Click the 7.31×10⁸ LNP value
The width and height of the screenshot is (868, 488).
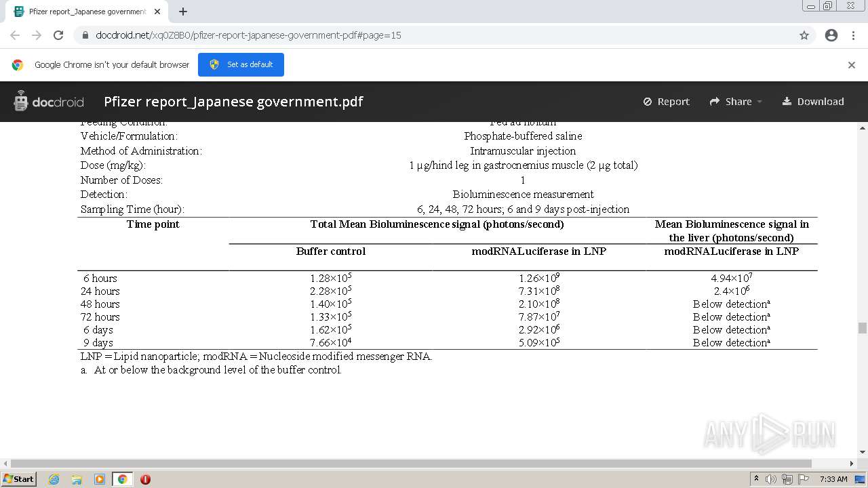(539, 291)
